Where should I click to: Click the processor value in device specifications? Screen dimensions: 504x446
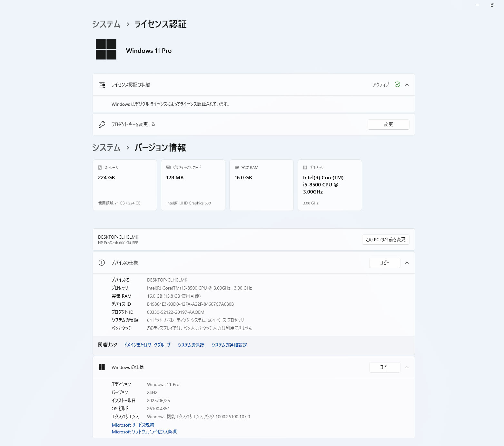[199, 288]
